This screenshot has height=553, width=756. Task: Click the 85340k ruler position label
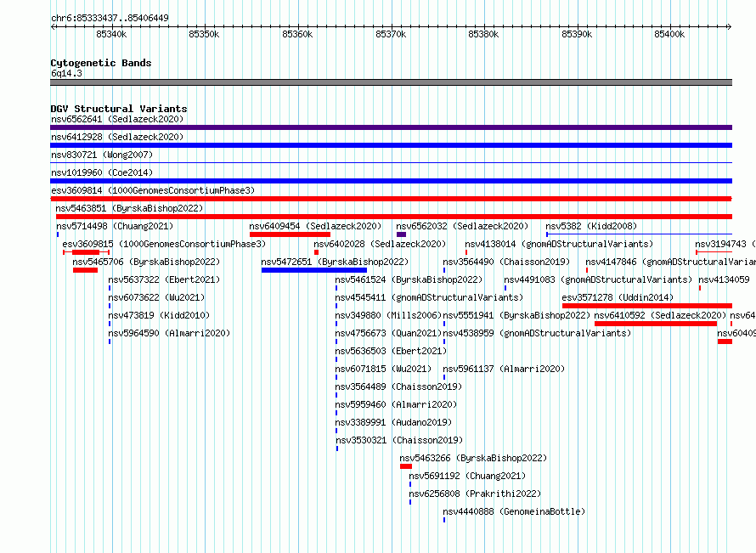pyautogui.click(x=111, y=34)
